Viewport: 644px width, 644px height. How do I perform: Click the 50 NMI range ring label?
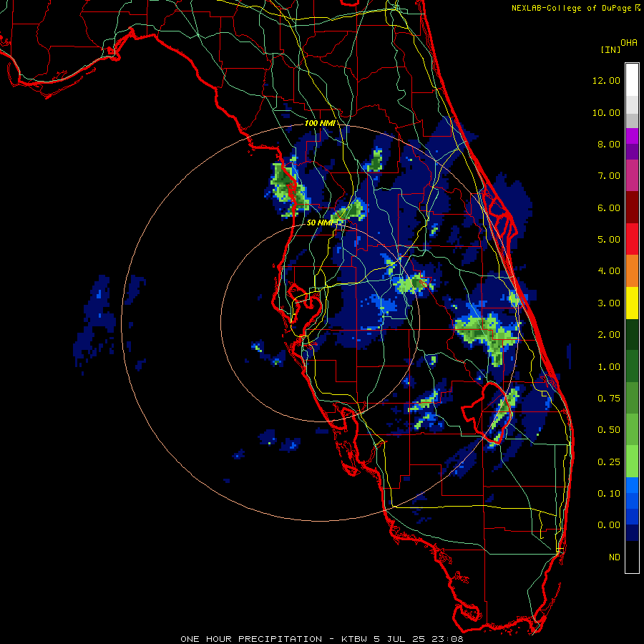(x=320, y=223)
